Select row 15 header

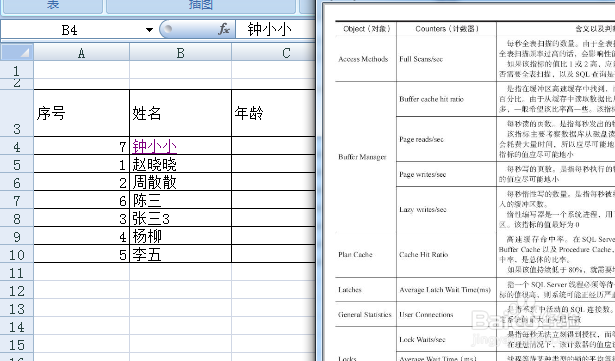point(16,345)
